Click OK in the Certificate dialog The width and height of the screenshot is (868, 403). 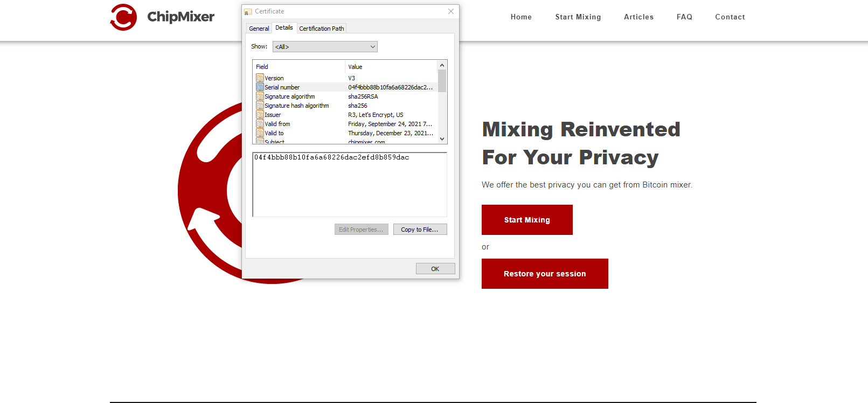click(x=435, y=269)
